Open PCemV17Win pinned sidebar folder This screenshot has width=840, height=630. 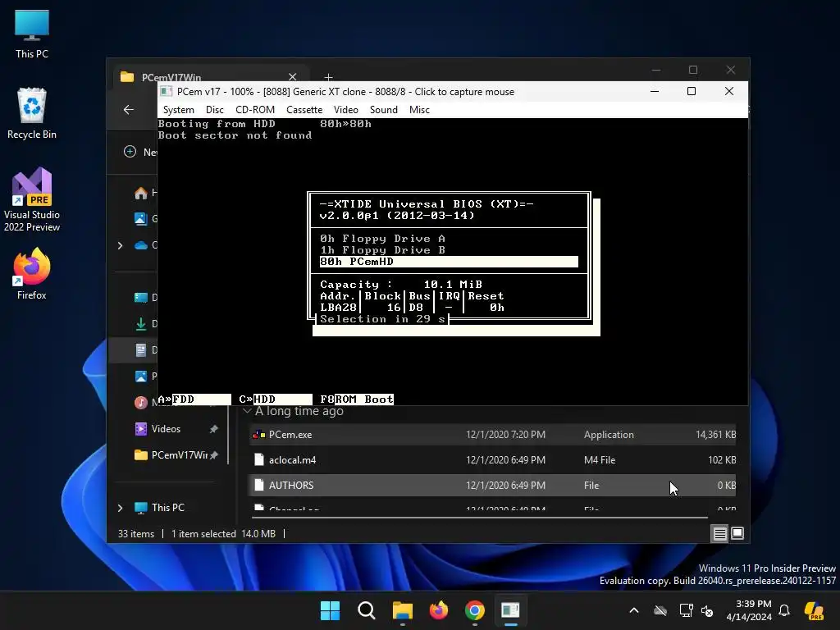(x=171, y=454)
